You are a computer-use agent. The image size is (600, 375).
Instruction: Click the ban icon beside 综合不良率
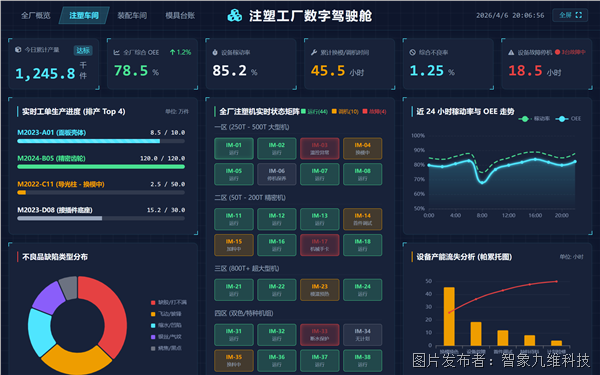coord(412,52)
